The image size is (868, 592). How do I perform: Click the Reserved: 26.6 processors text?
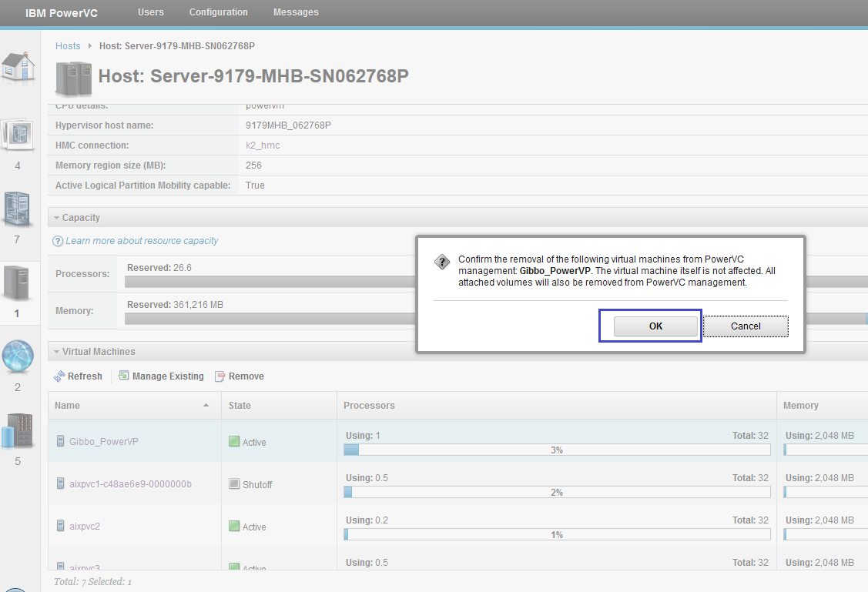click(x=159, y=268)
